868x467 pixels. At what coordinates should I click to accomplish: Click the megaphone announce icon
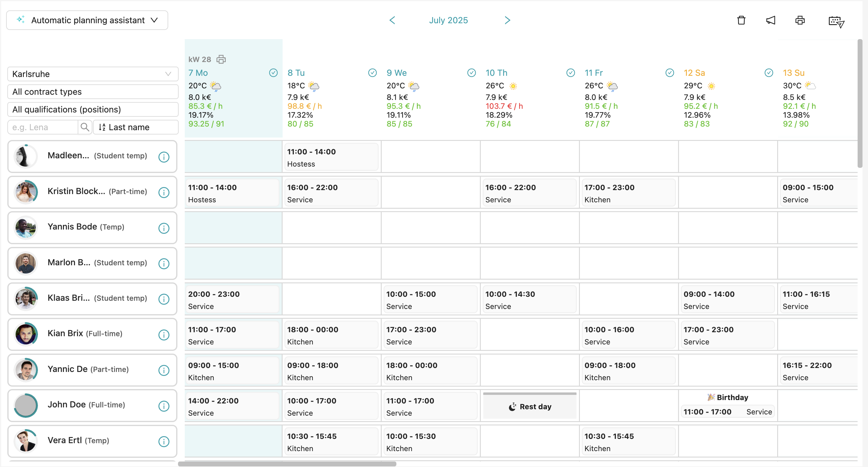[770, 20]
